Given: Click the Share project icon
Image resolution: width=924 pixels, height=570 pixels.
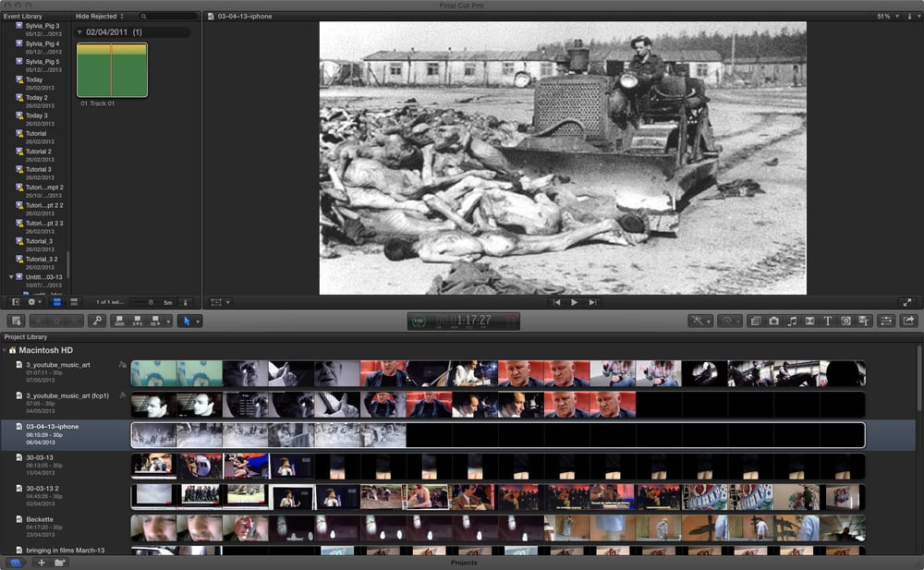Looking at the screenshot, I should [908, 321].
